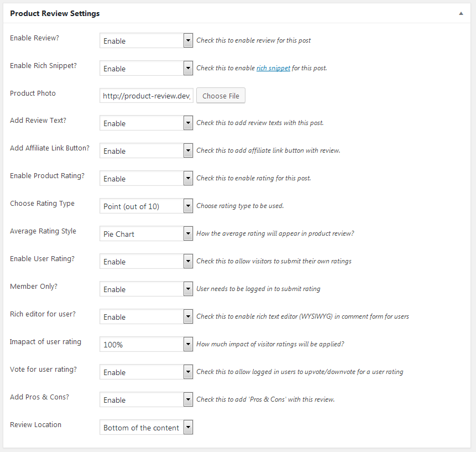Open the Enable Review dropdown
This screenshot has height=452, width=476.
pos(146,41)
